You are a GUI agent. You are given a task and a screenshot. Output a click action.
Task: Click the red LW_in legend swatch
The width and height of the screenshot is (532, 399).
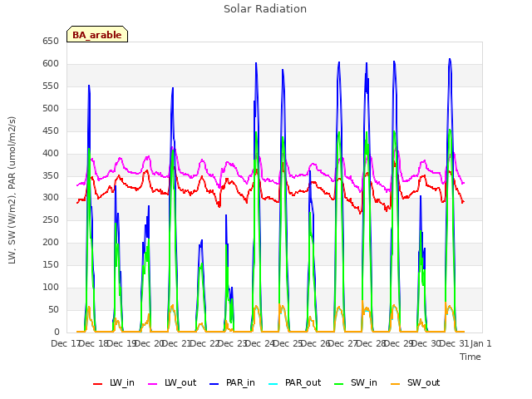tap(98, 384)
